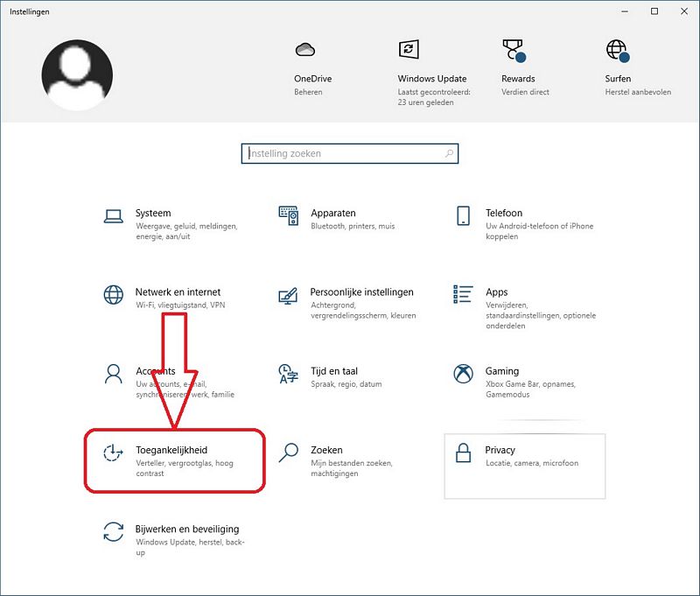The image size is (700, 596).
Task: Open the Tijd en taal language icon
Action: 289,374
